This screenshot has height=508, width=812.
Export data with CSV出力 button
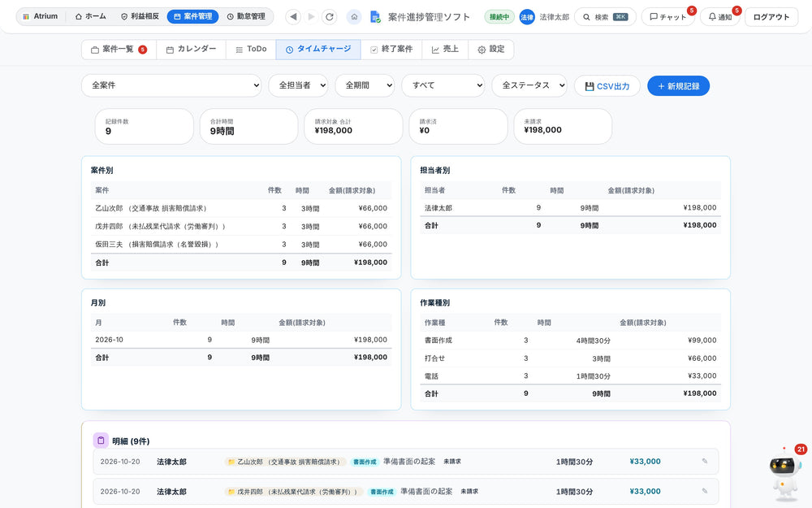(607, 86)
